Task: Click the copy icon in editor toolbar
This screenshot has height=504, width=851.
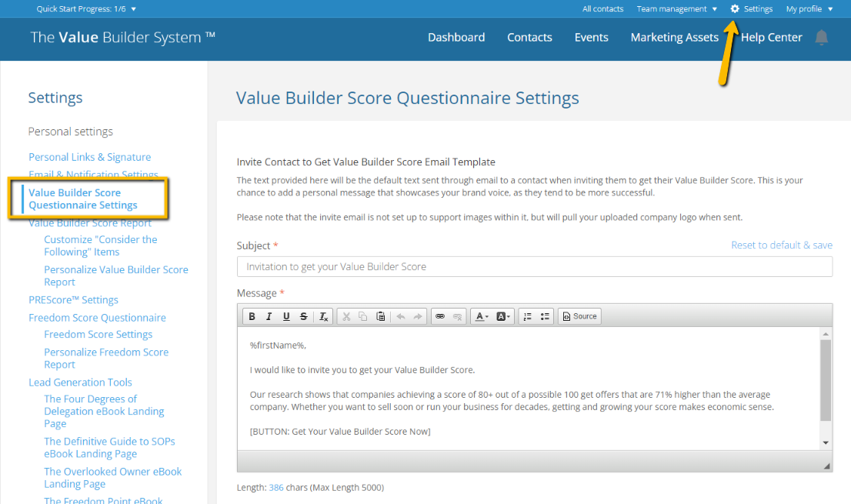Action: [363, 316]
